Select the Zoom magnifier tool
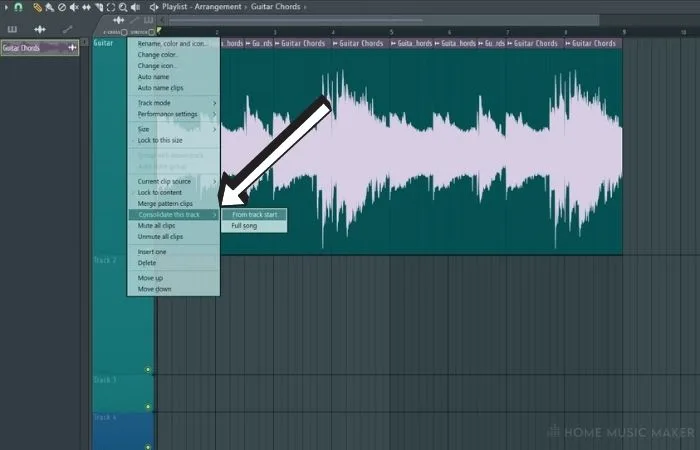The image size is (700, 450). pos(123,7)
